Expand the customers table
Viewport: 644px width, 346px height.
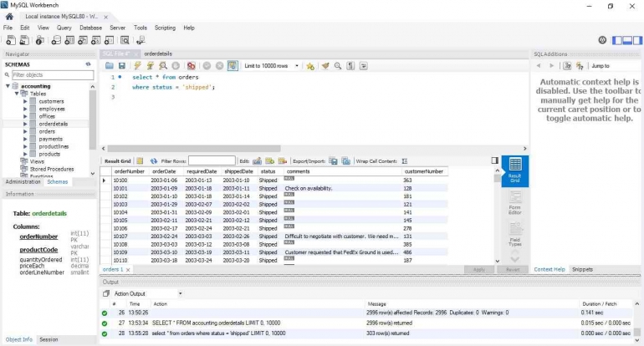[25, 101]
